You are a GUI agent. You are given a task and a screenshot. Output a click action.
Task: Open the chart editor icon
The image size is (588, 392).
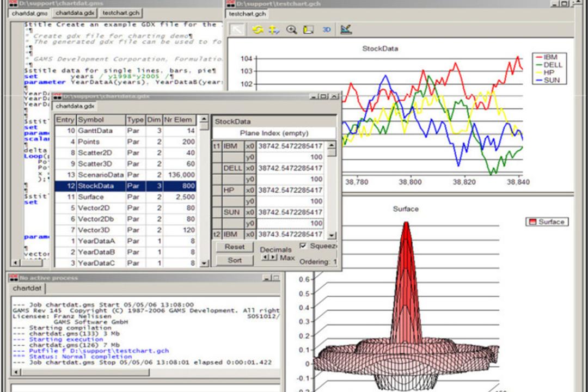coord(346,29)
